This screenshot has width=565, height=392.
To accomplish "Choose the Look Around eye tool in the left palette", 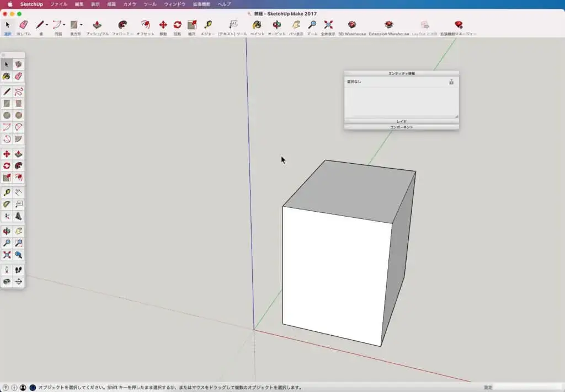I will (x=7, y=282).
